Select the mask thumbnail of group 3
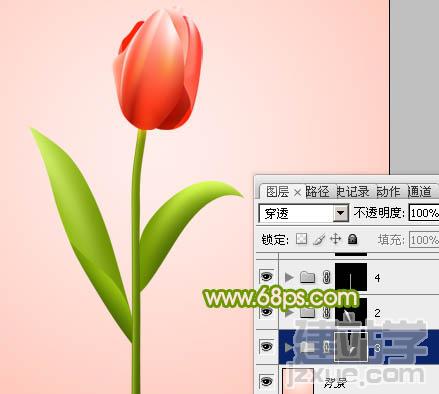Screen dimensions: 439x394 pos(351,347)
